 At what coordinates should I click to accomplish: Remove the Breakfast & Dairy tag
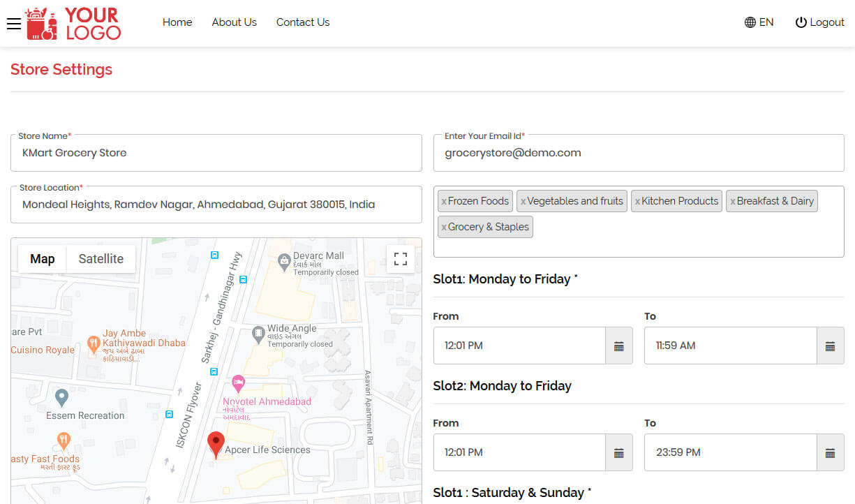733,201
